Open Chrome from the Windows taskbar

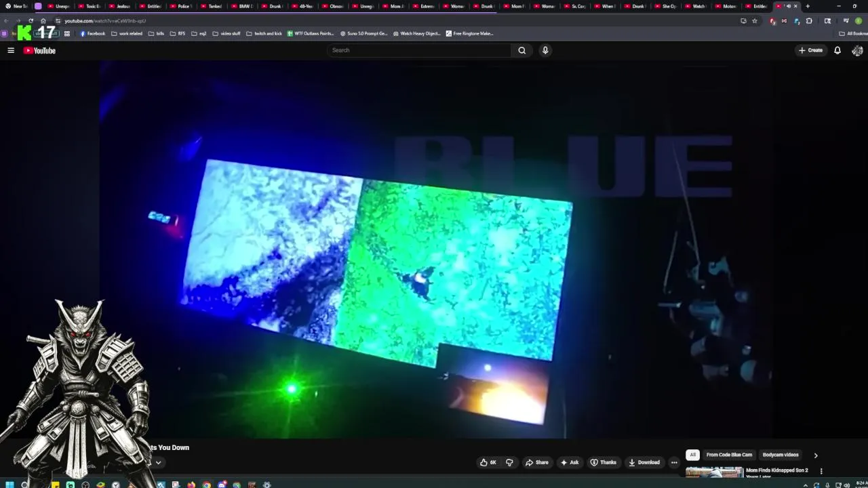(206, 485)
